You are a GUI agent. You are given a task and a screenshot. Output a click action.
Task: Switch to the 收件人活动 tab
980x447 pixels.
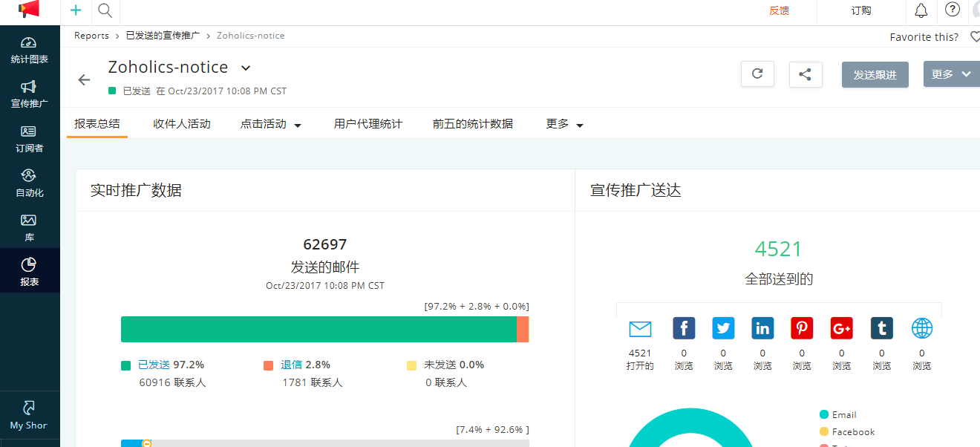pos(182,124)
